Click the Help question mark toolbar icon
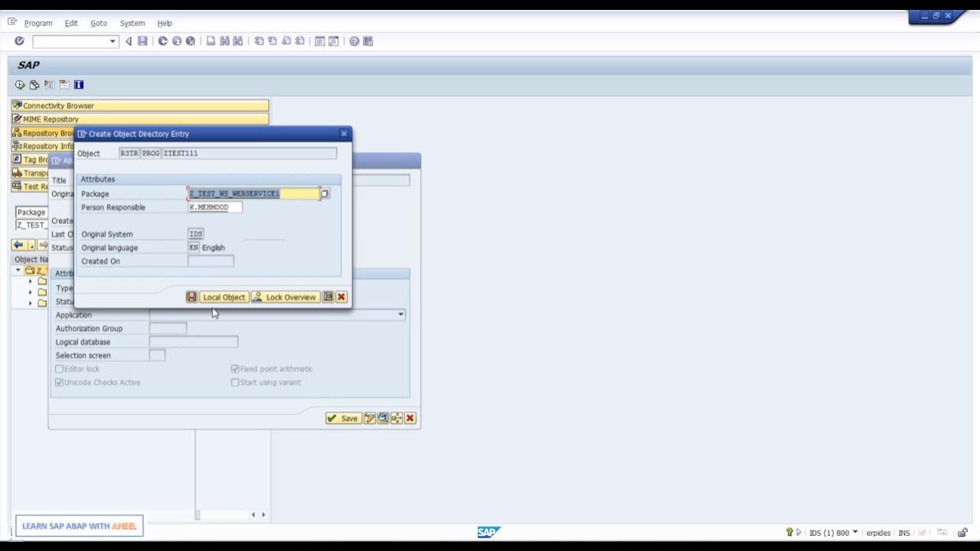 354,41
